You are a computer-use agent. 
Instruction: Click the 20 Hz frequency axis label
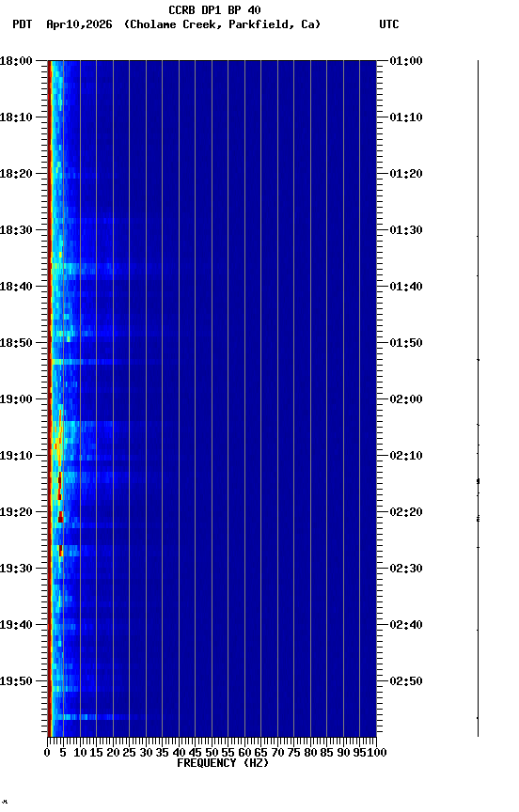click(x=113, y=753)
